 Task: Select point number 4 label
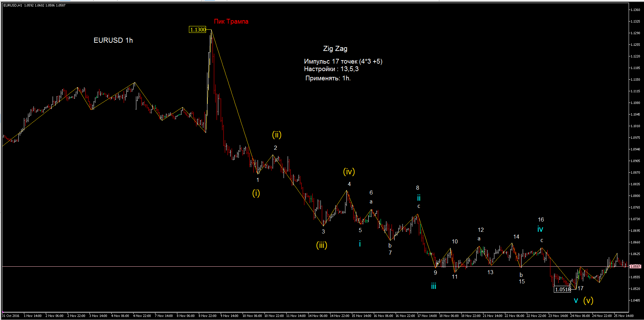pyautogui.click(x=349, y=184)
